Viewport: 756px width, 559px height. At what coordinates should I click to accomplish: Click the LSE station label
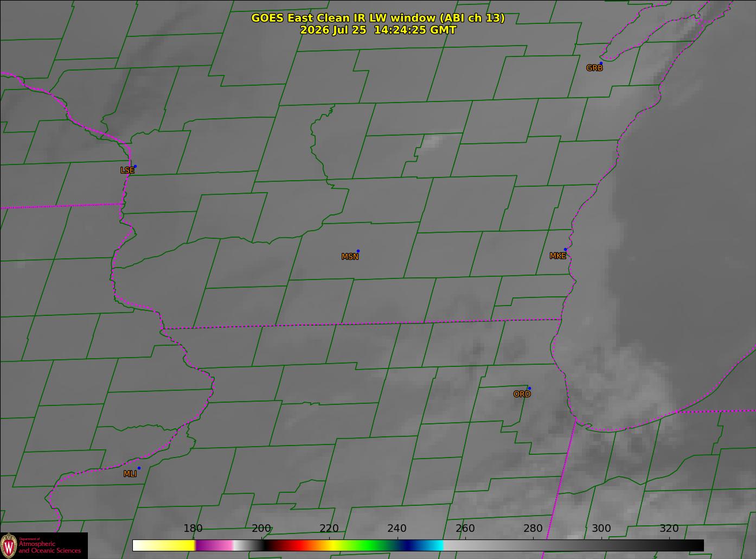(127, 170)
